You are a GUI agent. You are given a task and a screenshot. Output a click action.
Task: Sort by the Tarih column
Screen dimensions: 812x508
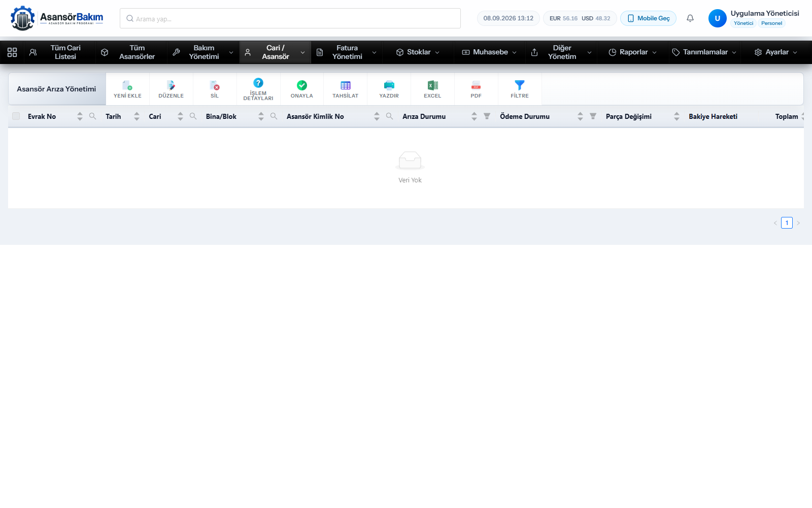137,116
